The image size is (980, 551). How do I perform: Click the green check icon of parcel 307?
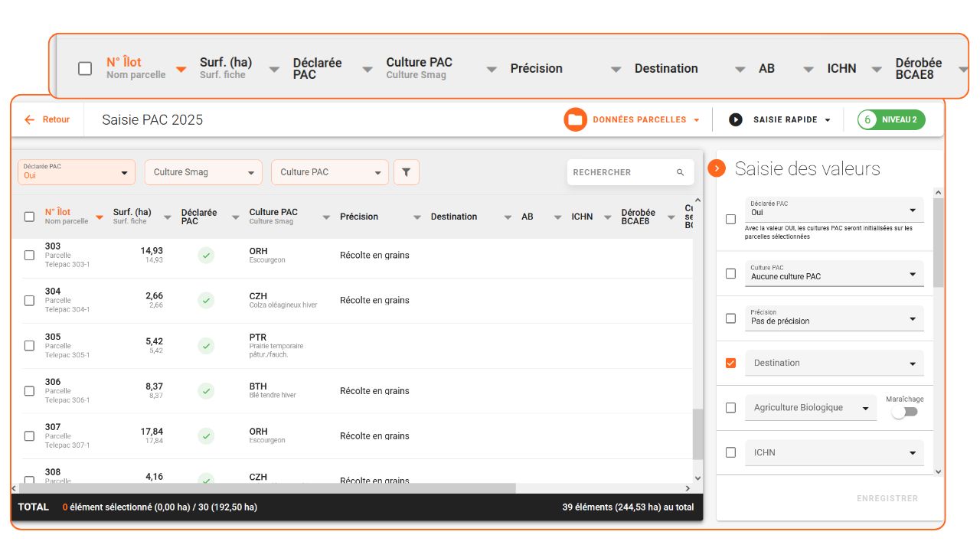(x=206, y=436)
